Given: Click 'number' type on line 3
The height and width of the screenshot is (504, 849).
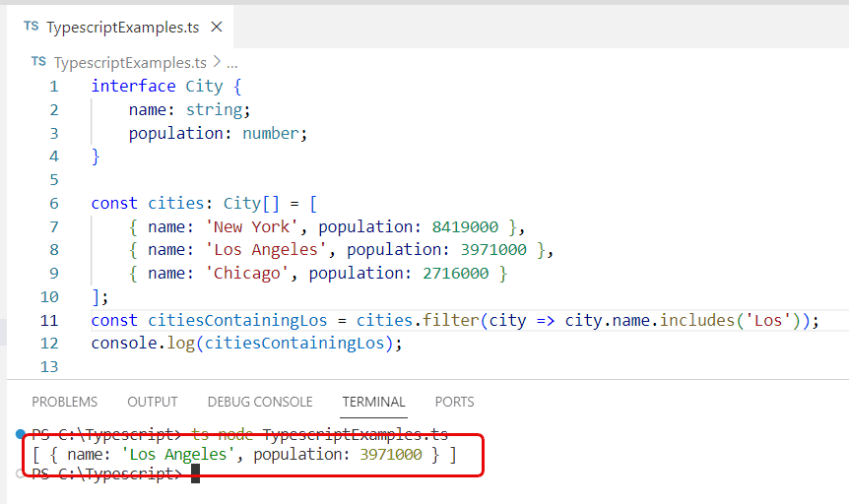Looking at the screenshot, I should click(271, 133).
